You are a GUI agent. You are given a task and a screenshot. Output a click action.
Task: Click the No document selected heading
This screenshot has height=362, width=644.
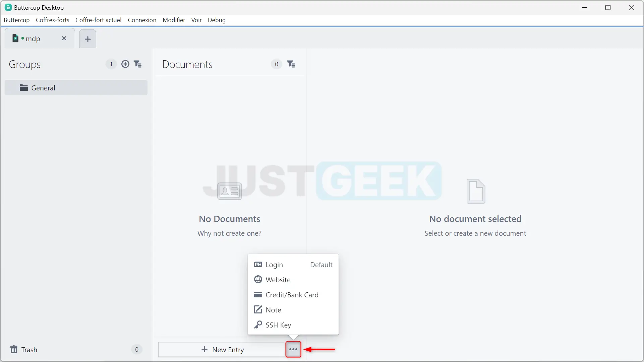[475, 219]
